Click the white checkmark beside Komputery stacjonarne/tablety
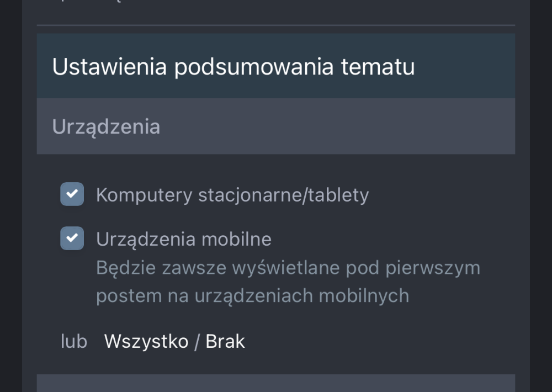 point(72,194)
